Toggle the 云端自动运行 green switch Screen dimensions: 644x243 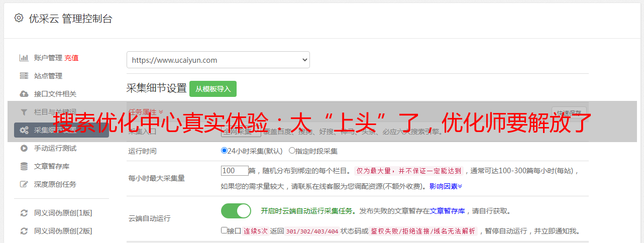(x=236, y=211)
